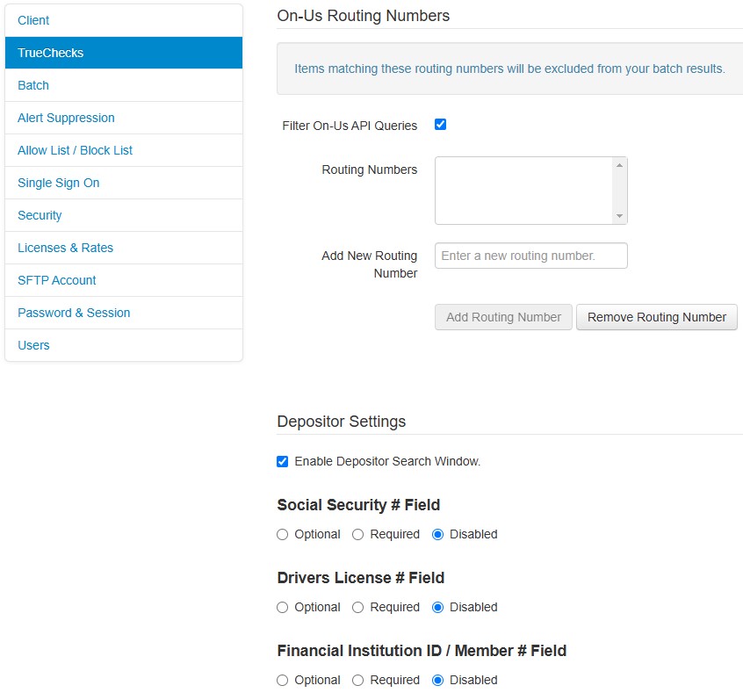743x700 pixels.
Task: Open the Client settings section
Action: click(x=124, y=20)
